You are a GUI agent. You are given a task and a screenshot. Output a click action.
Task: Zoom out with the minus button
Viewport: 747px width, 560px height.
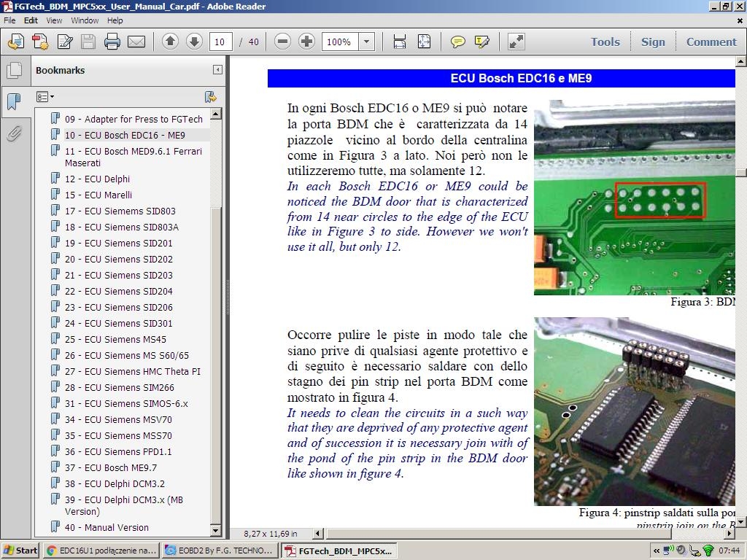[x=282, y=42]
